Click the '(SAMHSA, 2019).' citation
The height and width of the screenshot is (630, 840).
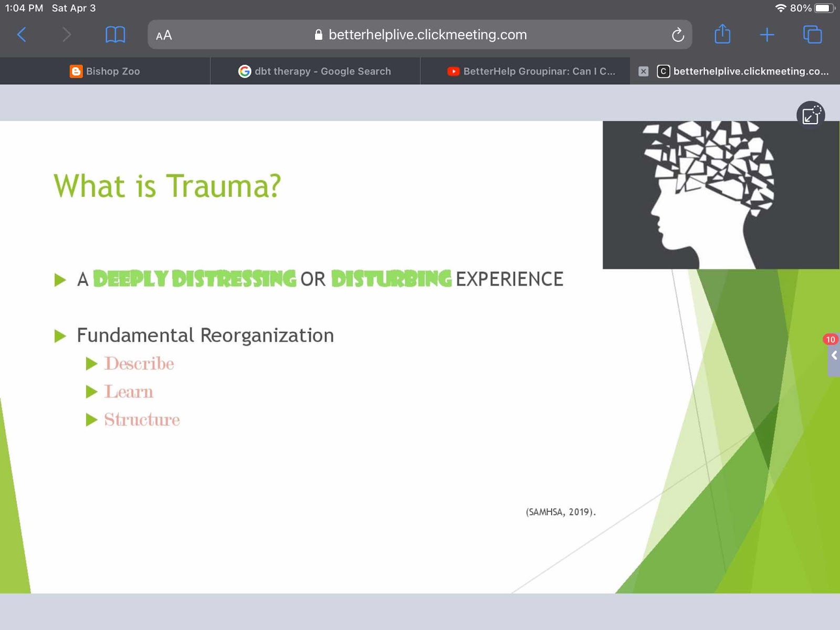(561, 512)
